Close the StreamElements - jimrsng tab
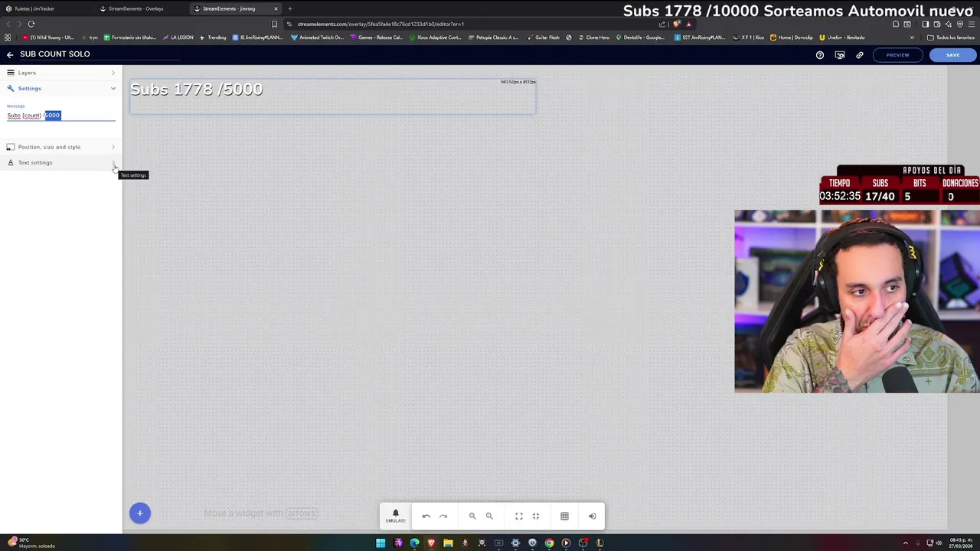 (276, 9)
